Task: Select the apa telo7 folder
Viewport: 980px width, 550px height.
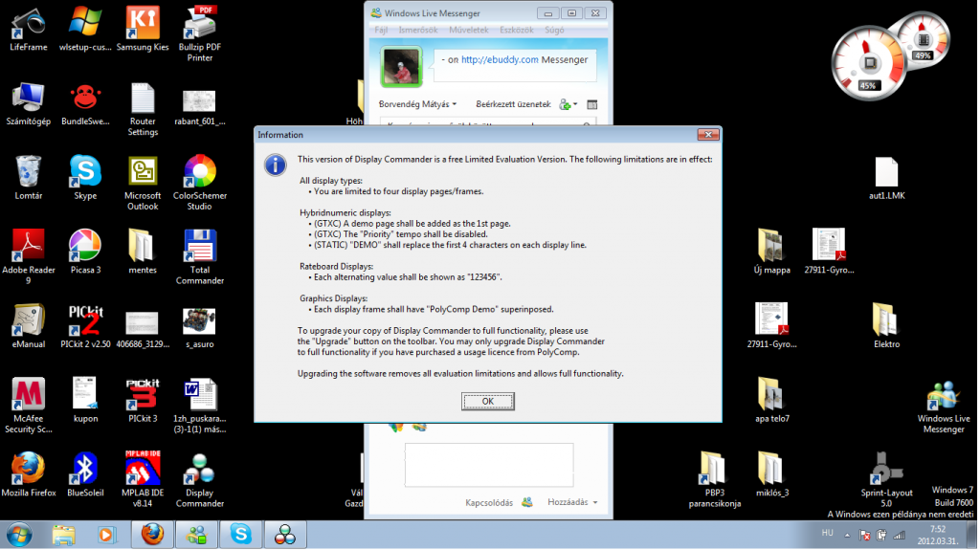Action: click(x=772, y=401)
